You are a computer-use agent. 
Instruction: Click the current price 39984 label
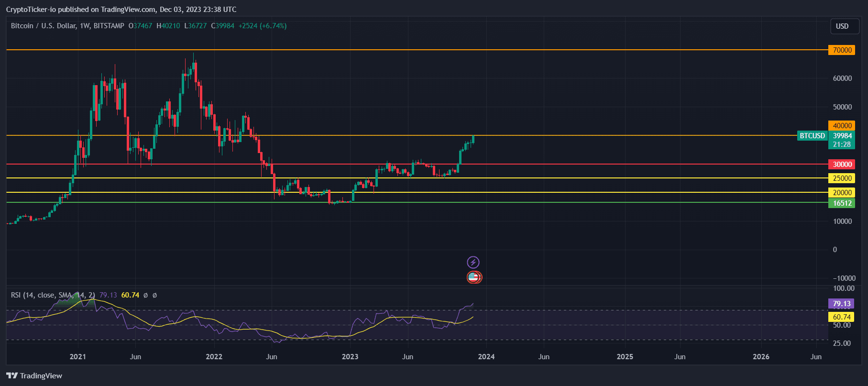[842, 136]
